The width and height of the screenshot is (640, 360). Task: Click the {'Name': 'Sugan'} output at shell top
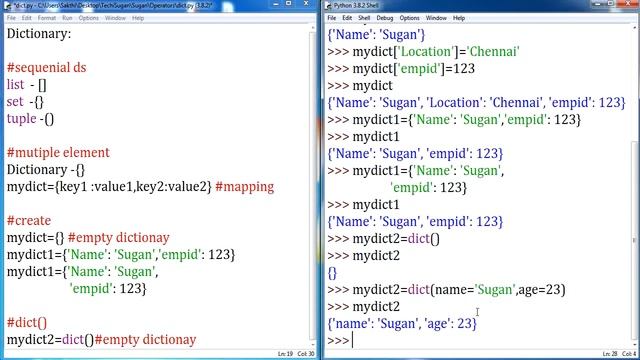[376, 35]
